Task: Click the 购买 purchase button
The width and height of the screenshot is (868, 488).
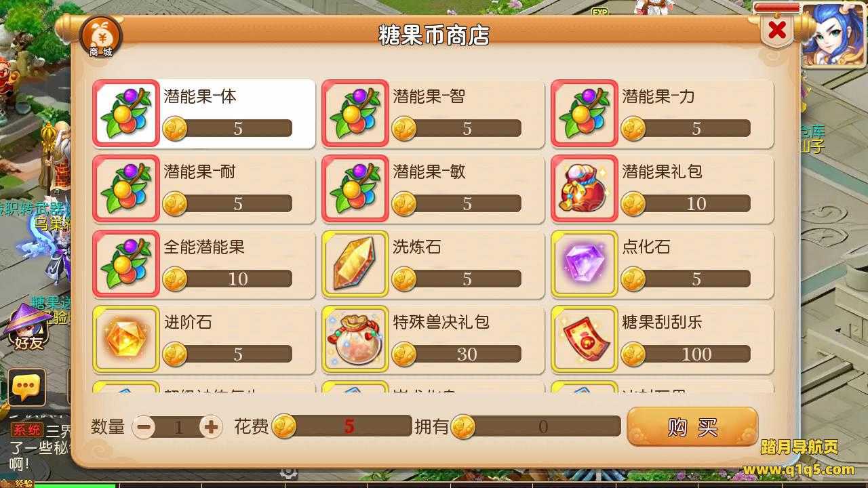Action: 692,426
